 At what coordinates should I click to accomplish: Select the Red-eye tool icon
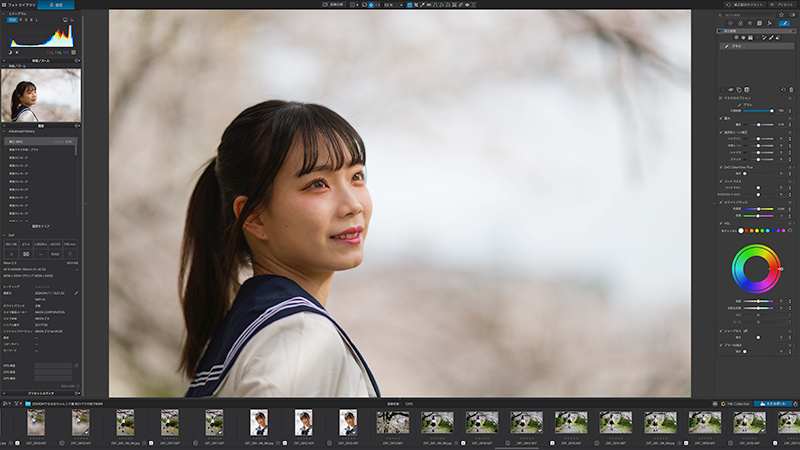point(467,5)
